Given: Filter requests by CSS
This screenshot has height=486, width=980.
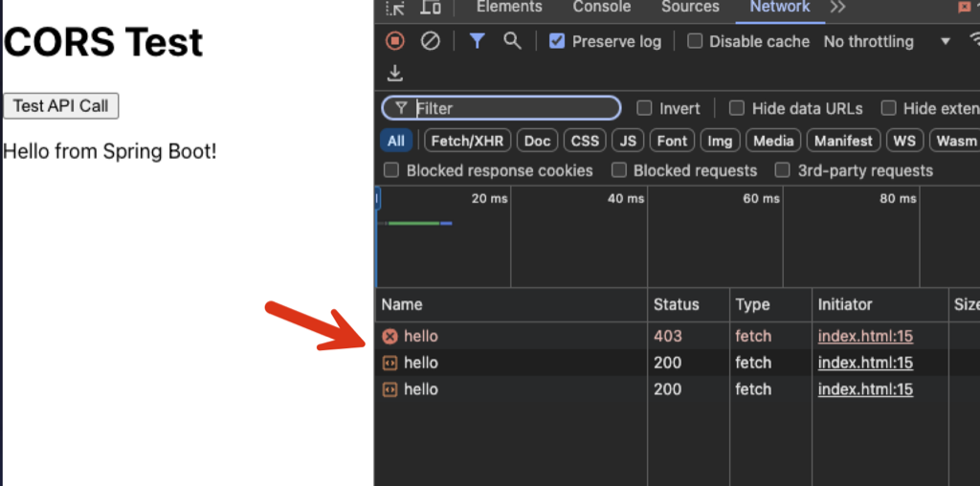Looking at the screenshot, I should point(585,141).
